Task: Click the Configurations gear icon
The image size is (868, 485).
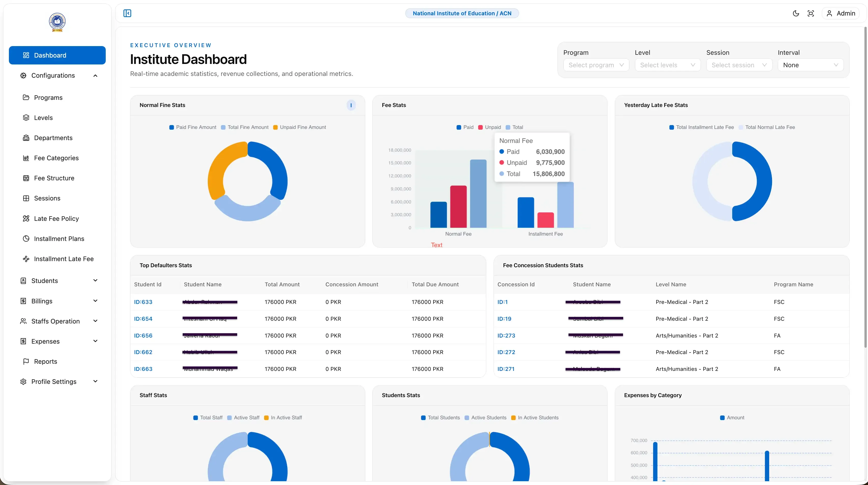Action: coord(23,75)
